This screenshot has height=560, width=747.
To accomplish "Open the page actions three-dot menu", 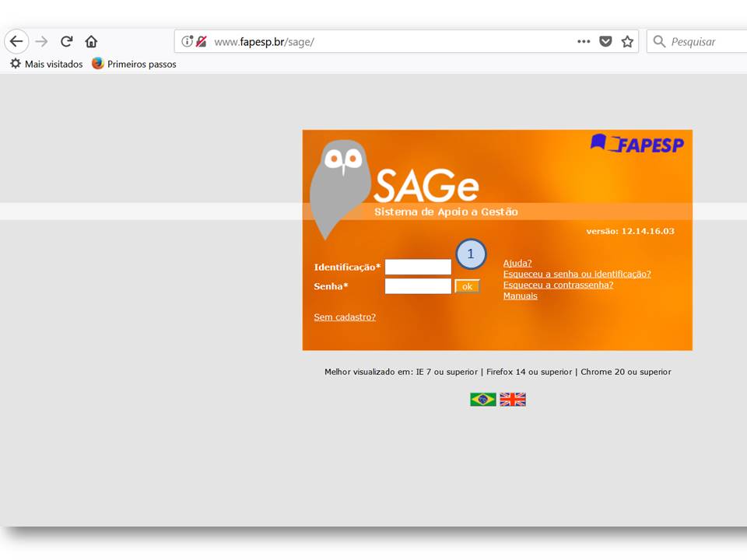I will tap(584, 41).
